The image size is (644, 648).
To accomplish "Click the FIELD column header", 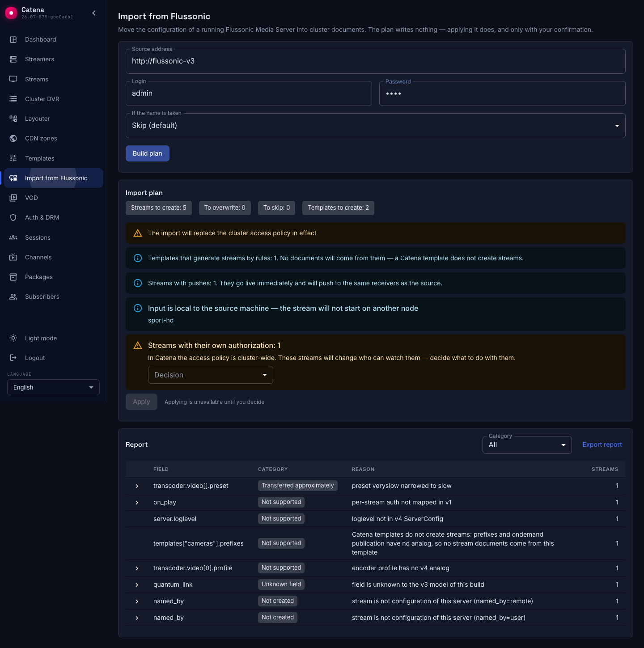I will coord(161,469).
